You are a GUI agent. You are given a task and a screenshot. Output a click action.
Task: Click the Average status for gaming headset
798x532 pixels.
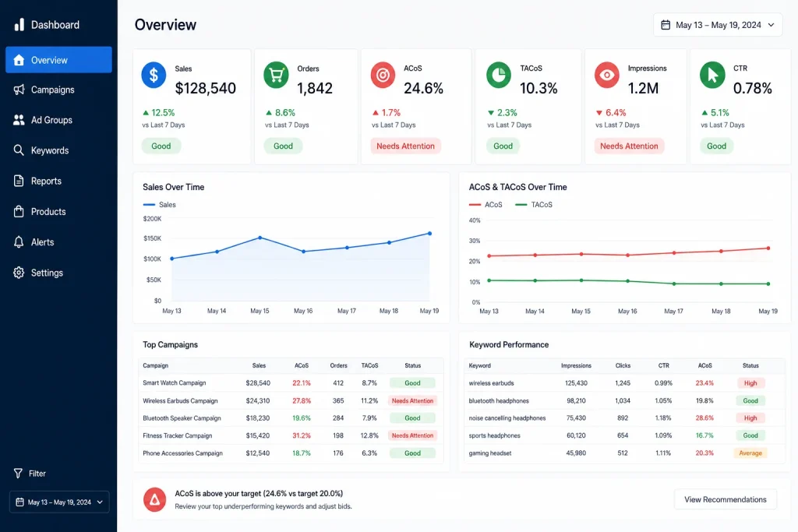click(x=750, y=453)
